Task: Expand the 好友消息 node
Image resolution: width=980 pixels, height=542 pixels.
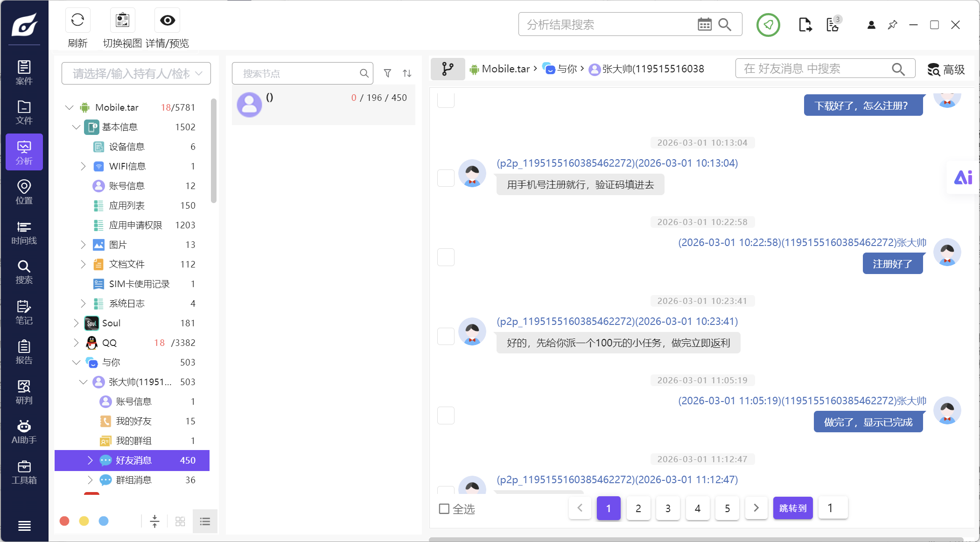Action: pyautogui.click(x=90, y=460)
